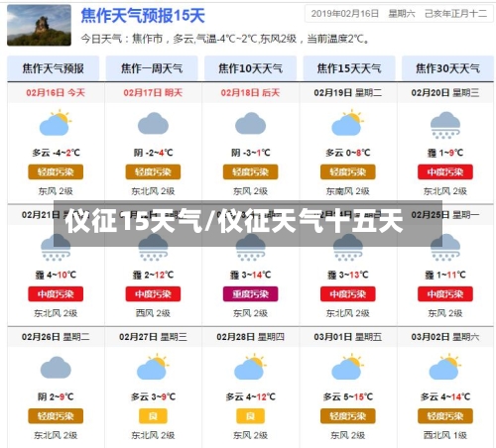496x448 pixels.
Task: Click the 轻度污染 badge for 03月02日
Action: [445, 416]
